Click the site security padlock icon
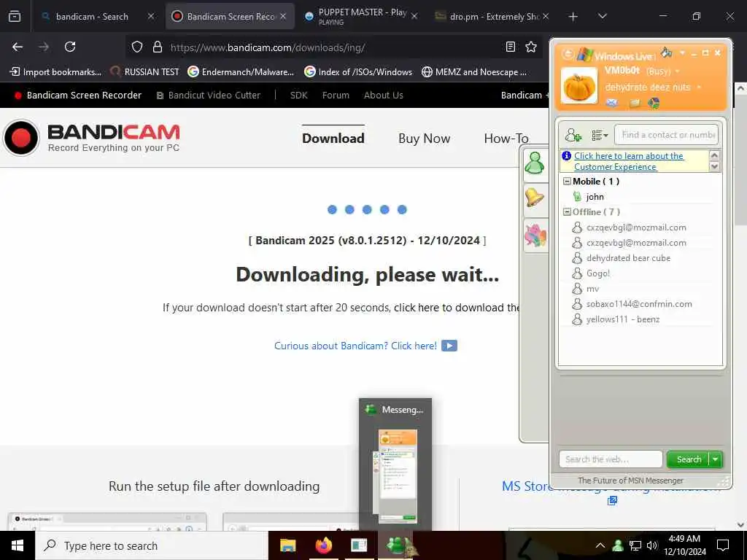 coord(158,47)
